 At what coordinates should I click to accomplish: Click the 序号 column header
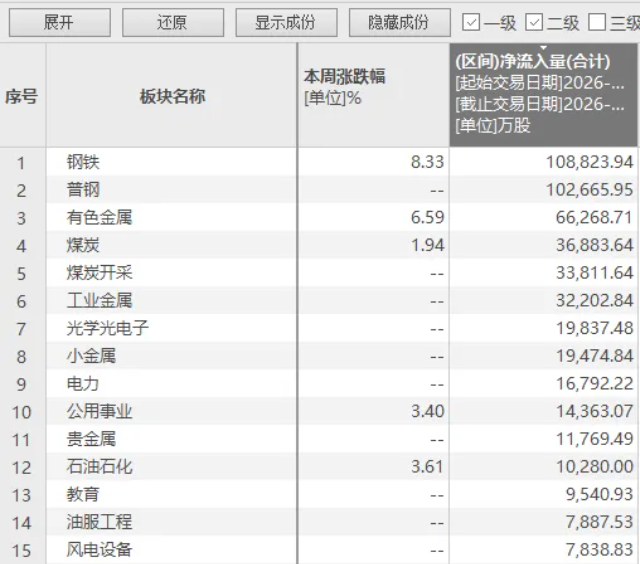(21, 96)
